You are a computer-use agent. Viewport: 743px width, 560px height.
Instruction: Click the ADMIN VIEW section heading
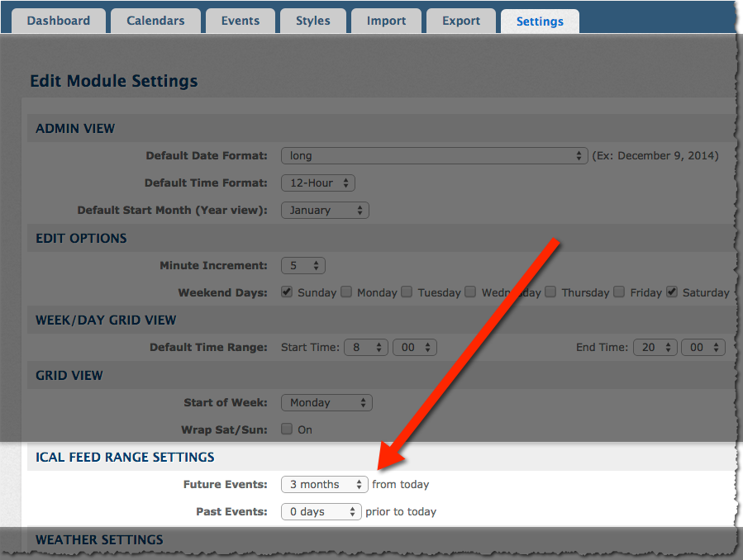tap(75, 129)
